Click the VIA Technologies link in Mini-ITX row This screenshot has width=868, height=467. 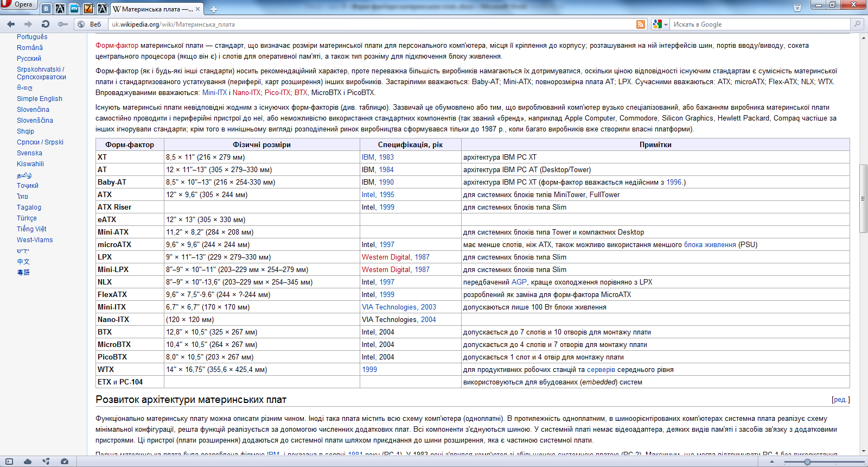coord(389,307)
